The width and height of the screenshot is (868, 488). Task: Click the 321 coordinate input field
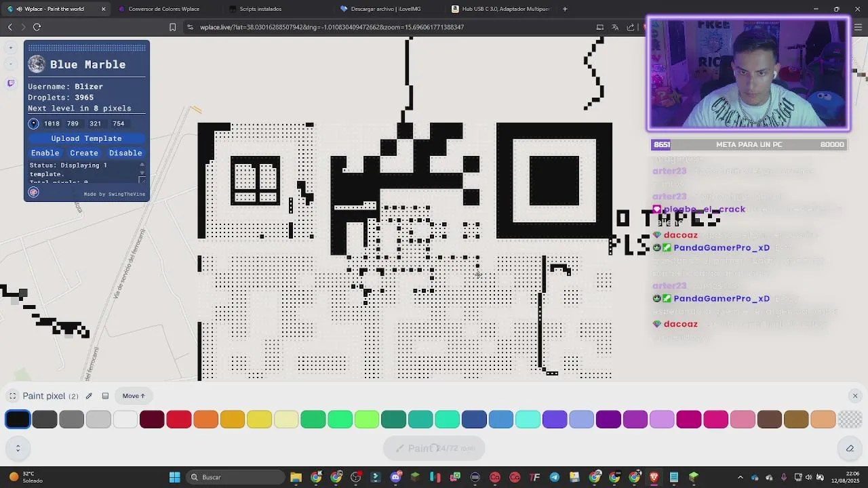click(96, 123)
